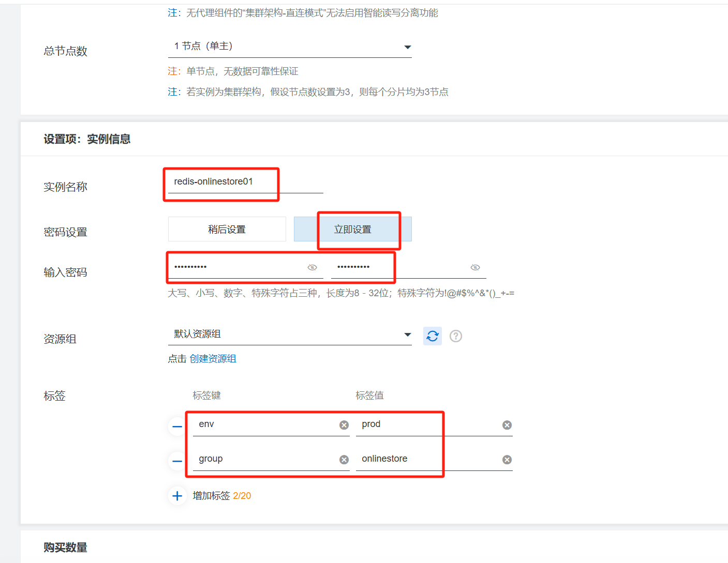The image size is (728, 563).
Task: Clear the group tag key with its x icon
Action: (344, 459)
